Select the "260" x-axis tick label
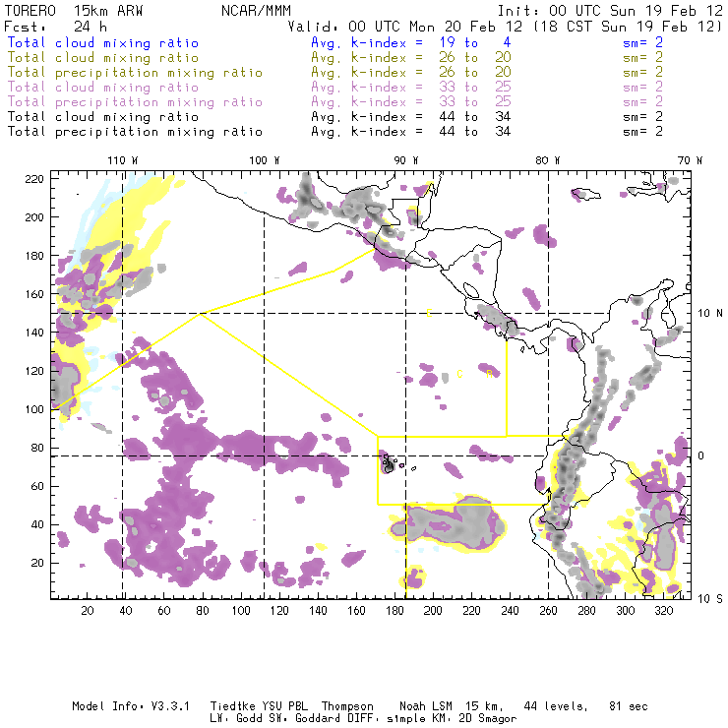The width and height of the screenshot is (728, 728). [548, 611]
